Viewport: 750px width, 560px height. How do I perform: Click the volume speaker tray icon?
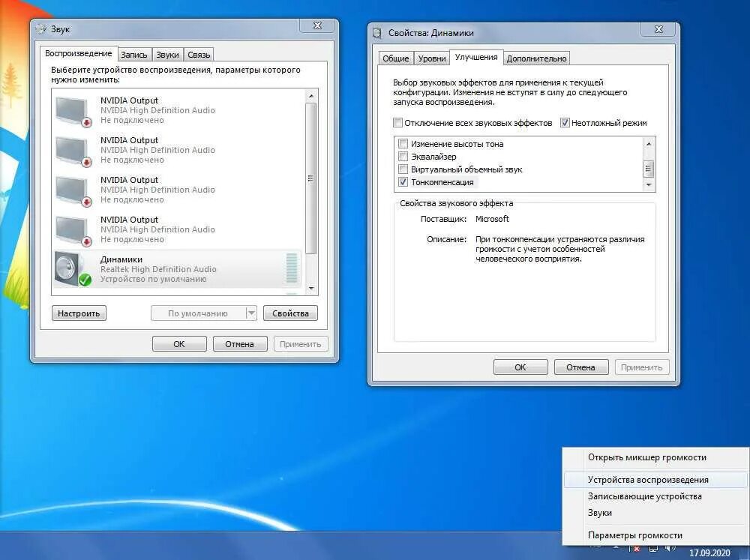670,548
